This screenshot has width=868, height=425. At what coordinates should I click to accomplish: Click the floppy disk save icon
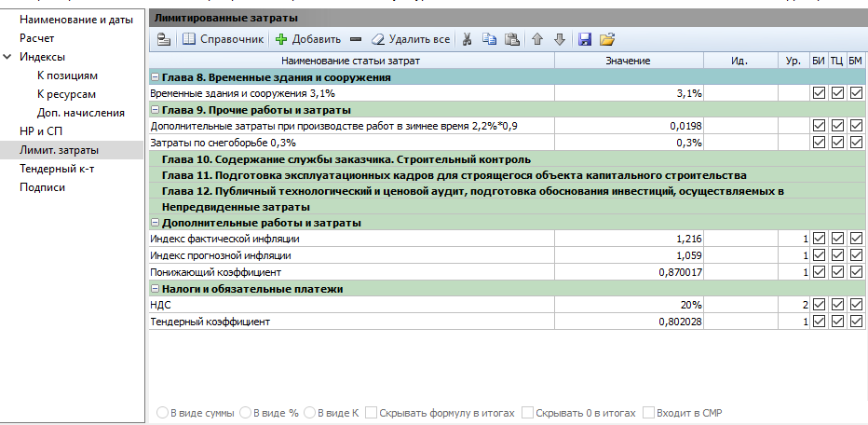pos(585,39)
